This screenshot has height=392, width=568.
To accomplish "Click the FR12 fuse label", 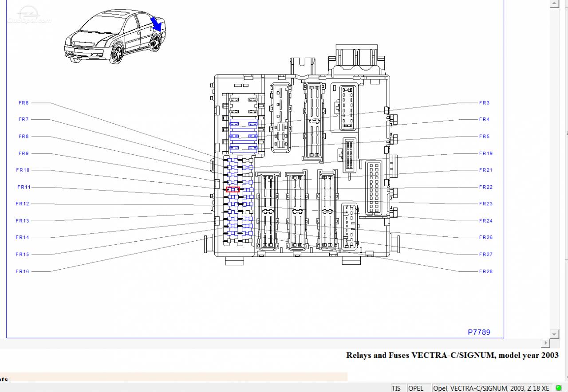I will coord(23,204).
